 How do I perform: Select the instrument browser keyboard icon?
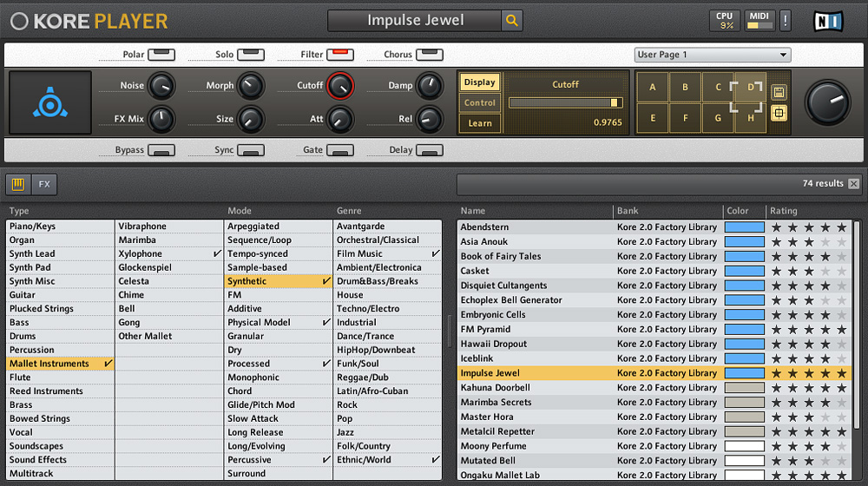pyautogui.click(x=18, y=184)
